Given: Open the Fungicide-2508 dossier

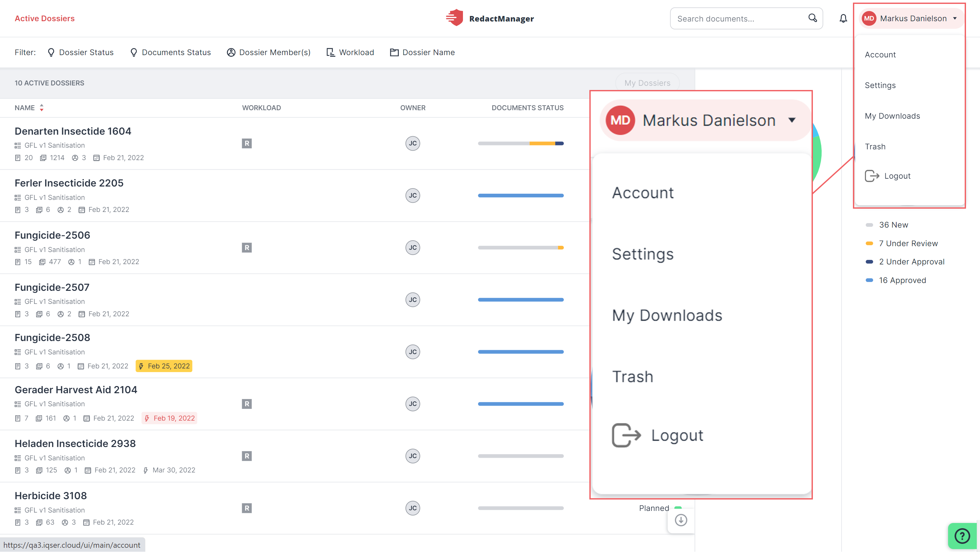Looking at the screenshot, I should coord(52,338).
